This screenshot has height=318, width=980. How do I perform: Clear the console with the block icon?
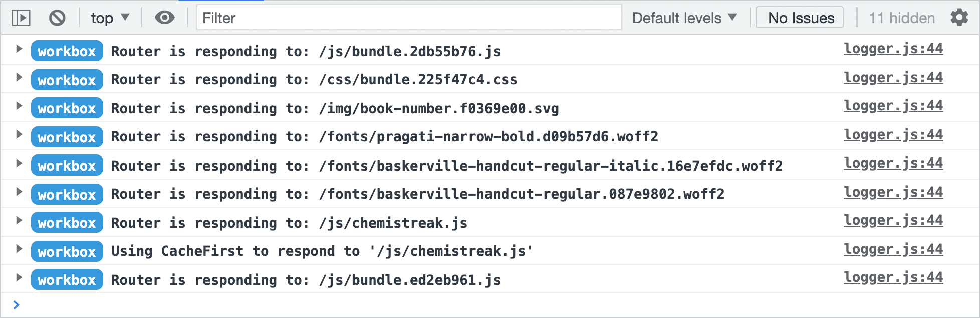tap(57, 18)
